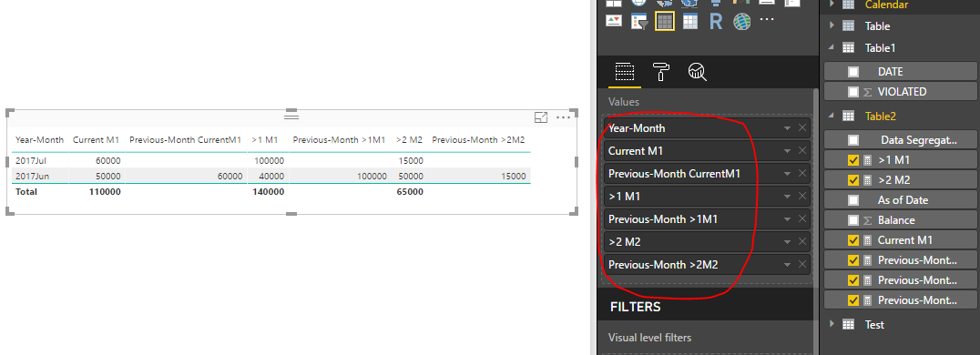Check the As of Date checkbox
The image size is (980, 355).
click(x=853, y=200)
